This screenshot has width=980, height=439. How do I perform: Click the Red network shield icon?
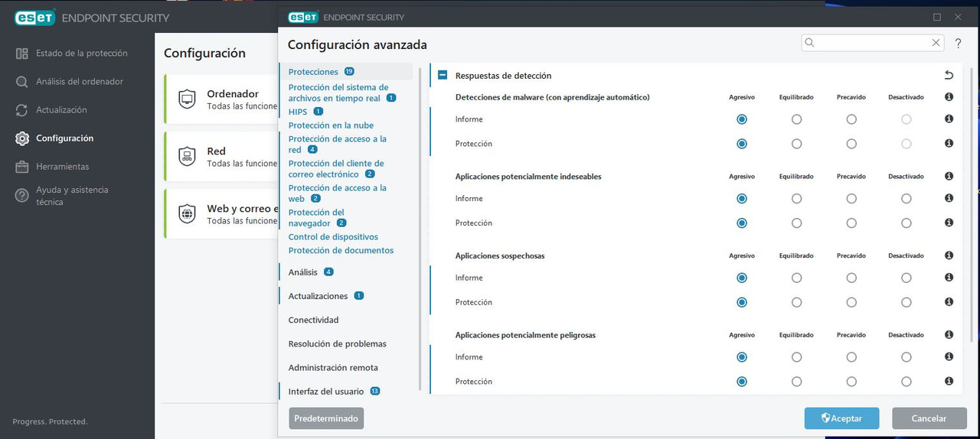tap(187, 156)
